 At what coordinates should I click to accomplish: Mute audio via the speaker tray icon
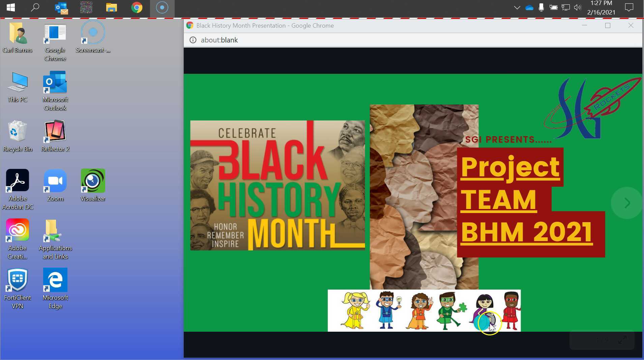(x=578, y=7)
